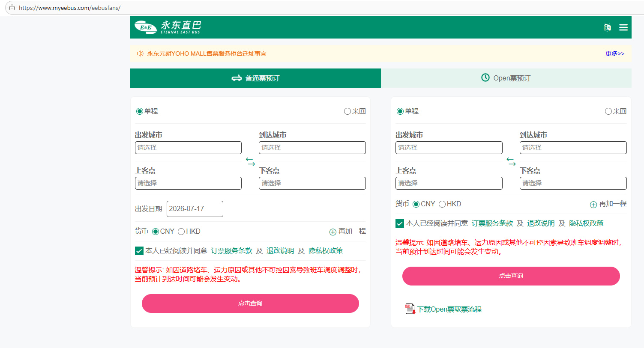
Task: Click 点击查询 button in left form
Action: tap(250, 303)
